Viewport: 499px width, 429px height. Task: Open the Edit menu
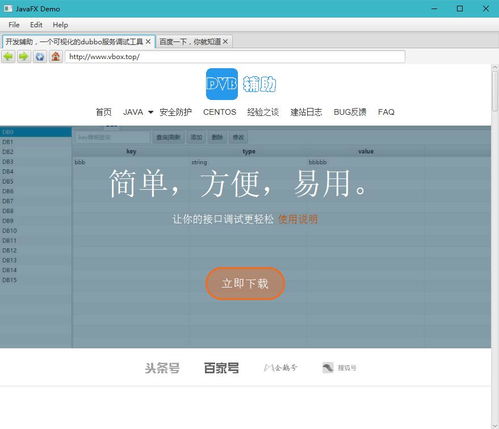point(36,25)
